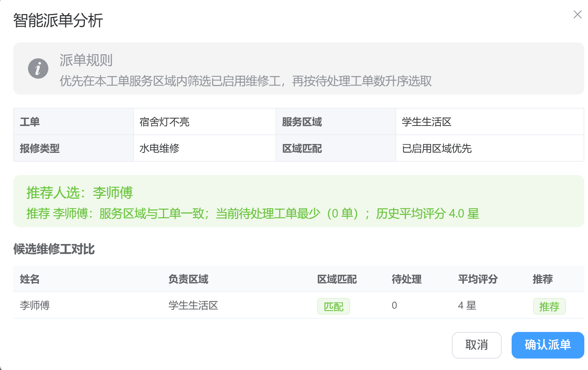The width and height of the screenshot is (588, 370).
Task: Click the 宿舍灯不亮 work order value
Action: pyautogui.click(x=165, y=122)
